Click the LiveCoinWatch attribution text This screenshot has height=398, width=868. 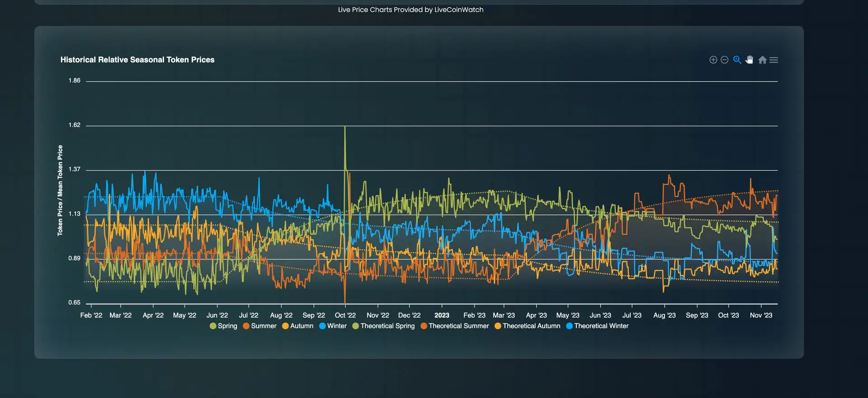[x=410, y=9]
